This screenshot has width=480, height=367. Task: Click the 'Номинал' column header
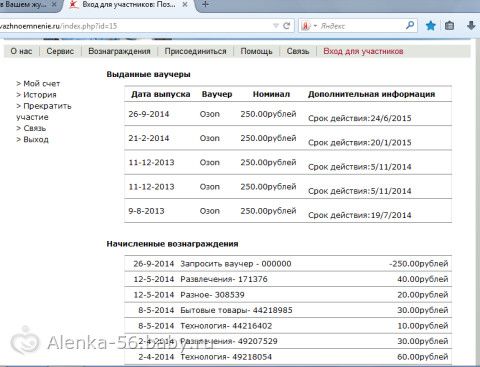(x=271, y=94)
